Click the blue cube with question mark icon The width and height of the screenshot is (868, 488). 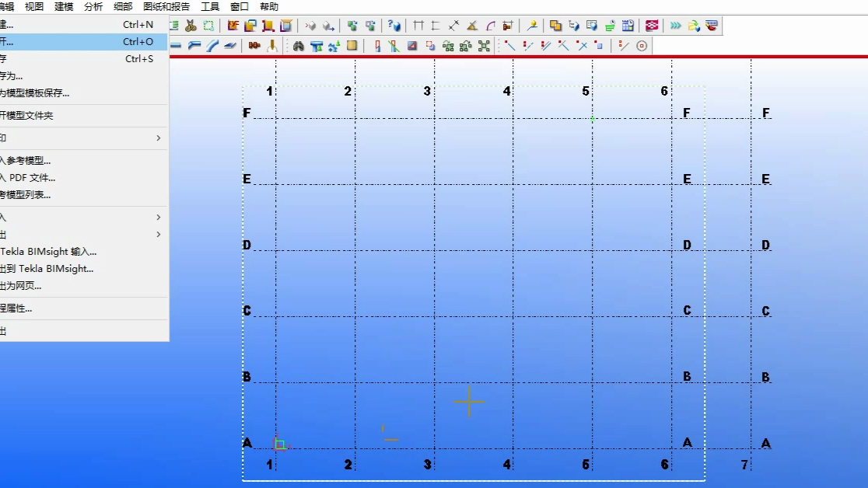[394, 26]
